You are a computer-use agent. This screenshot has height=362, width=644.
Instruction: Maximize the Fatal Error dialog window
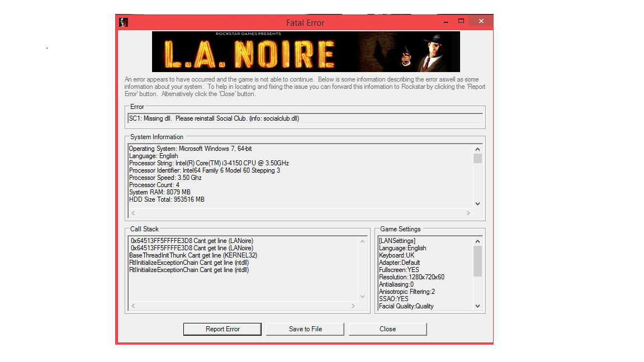point(461,21)
